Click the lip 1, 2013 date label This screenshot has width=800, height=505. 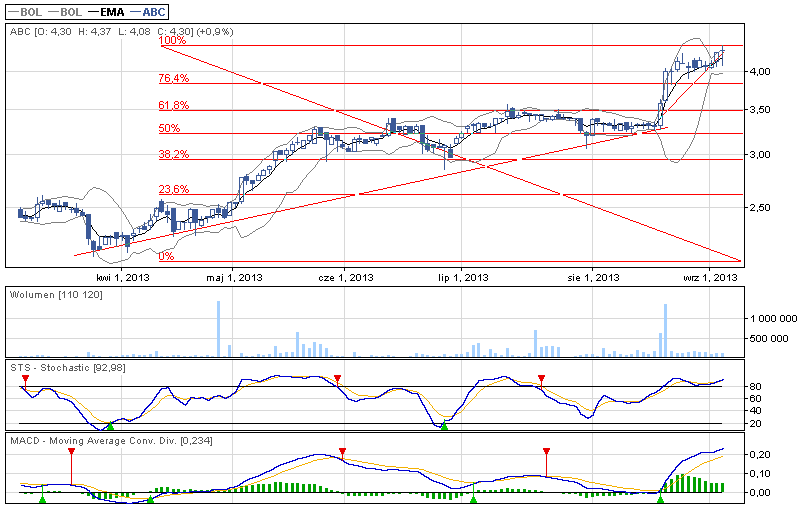463,277
